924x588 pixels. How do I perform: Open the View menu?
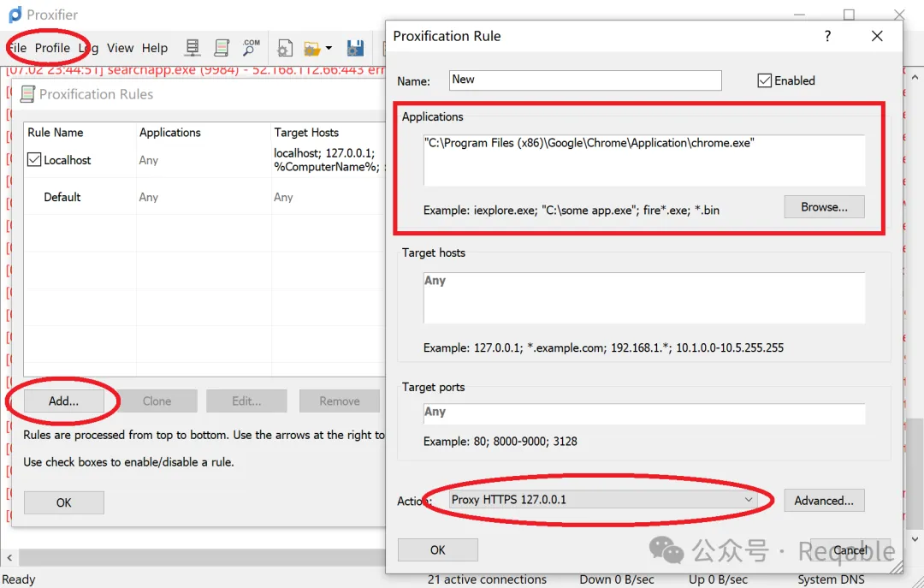tap(121, 48)
